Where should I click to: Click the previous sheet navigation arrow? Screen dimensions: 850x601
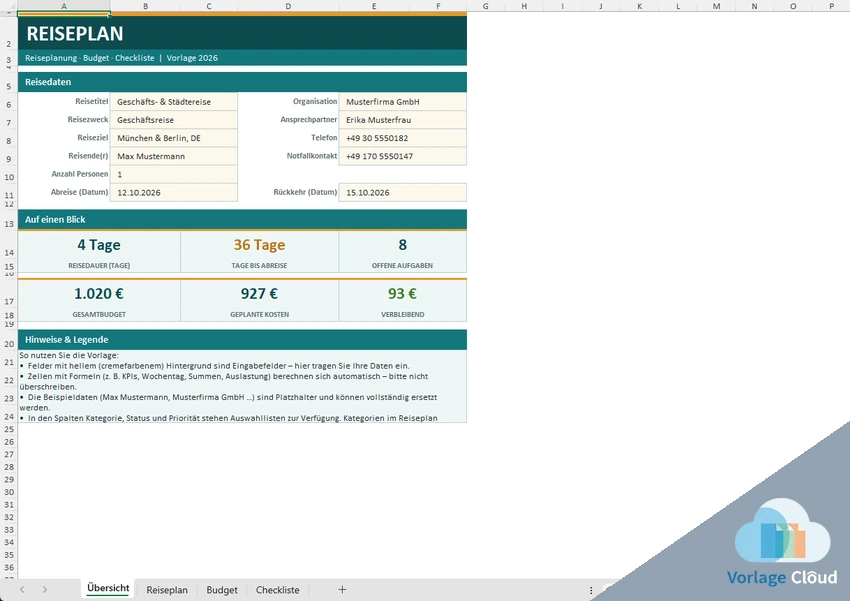(x=22, y=589)
